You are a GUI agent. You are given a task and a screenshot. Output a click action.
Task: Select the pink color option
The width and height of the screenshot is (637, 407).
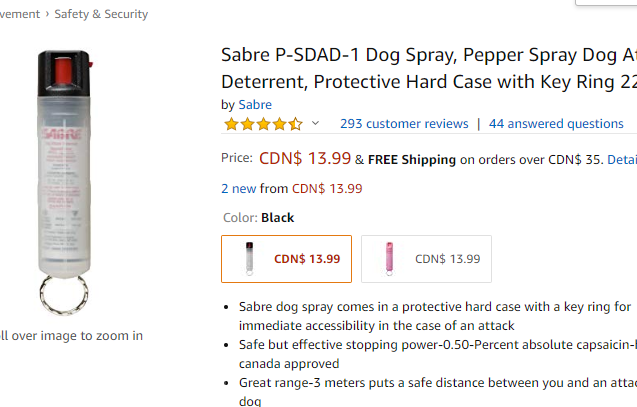(426, 259)
